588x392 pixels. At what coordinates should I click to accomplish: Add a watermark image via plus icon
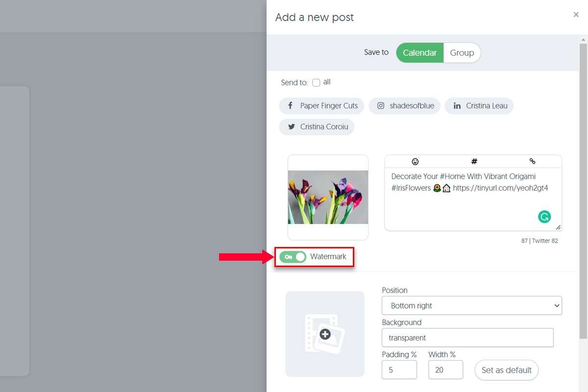pos(325,334)
